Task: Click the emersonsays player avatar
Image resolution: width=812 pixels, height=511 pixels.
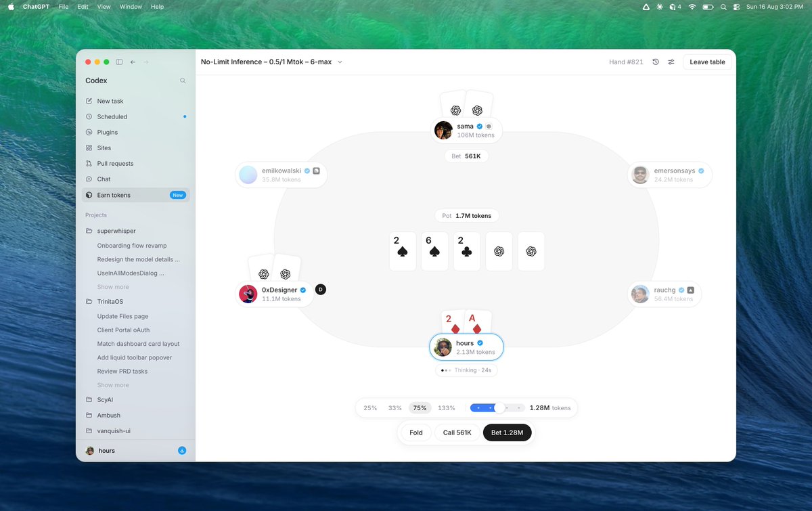Action: pyautogui.click(x=640, y=175)
